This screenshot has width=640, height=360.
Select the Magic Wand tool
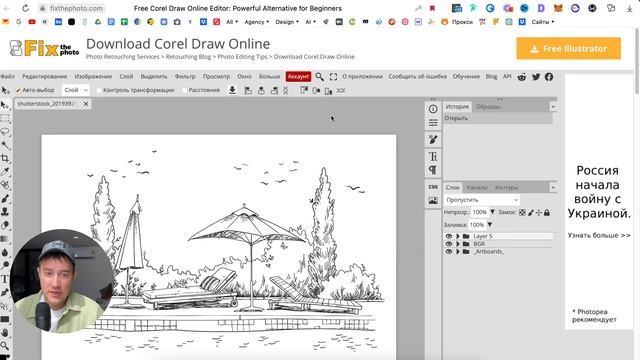(x=4, y=145)
